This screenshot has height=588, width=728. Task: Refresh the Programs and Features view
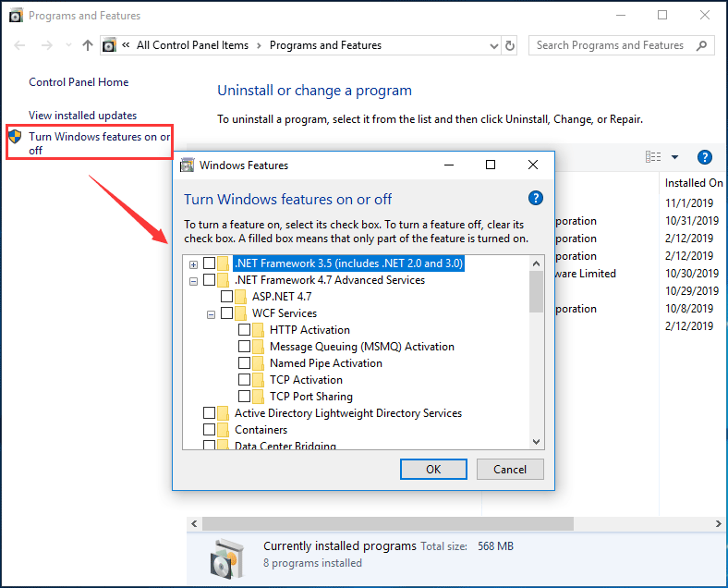click(510, 45)
